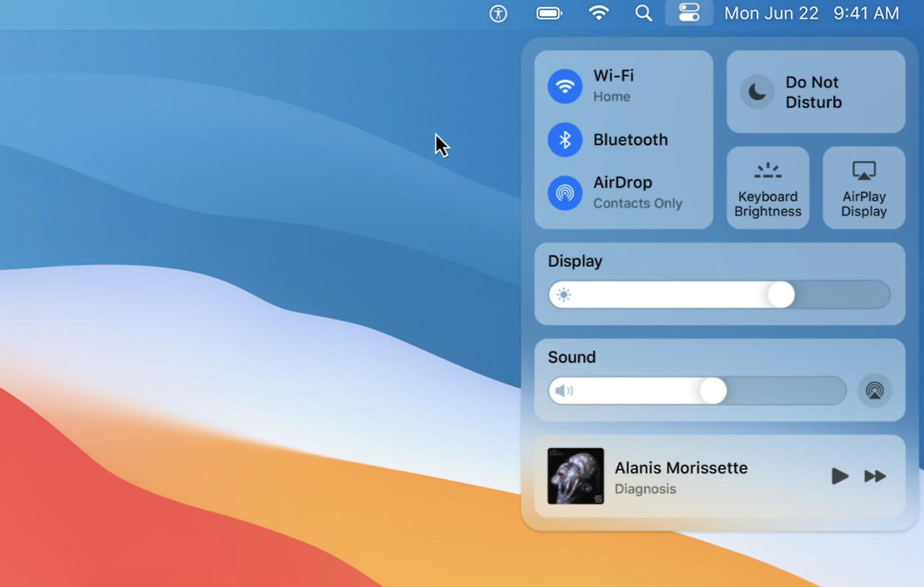
Task: Click the Alanis Morissette artist name
Action: (681, 468)
